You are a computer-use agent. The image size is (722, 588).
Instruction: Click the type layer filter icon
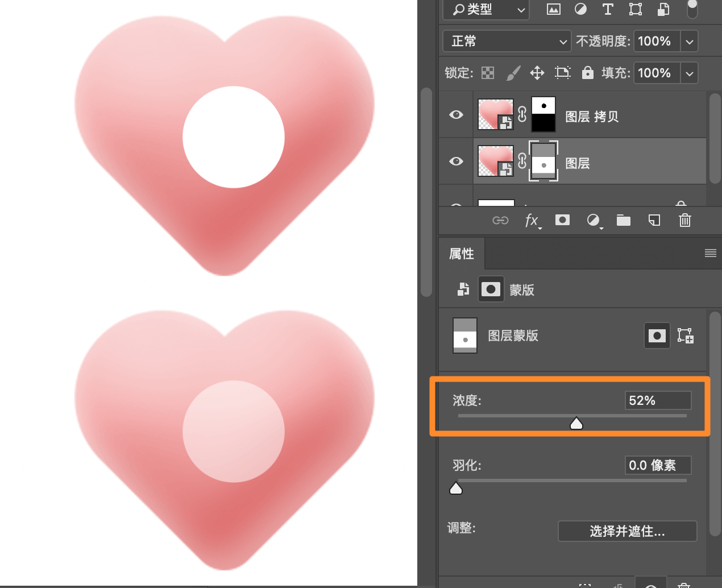click(x=608, y=9)
